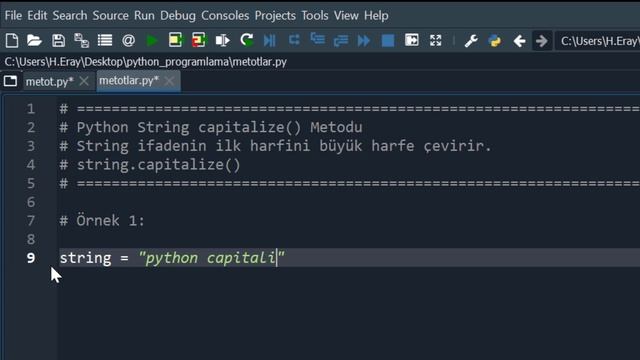Screen dimensions: 640x360
Task: Click the working directory path field
Action: [x=598, y=41]
